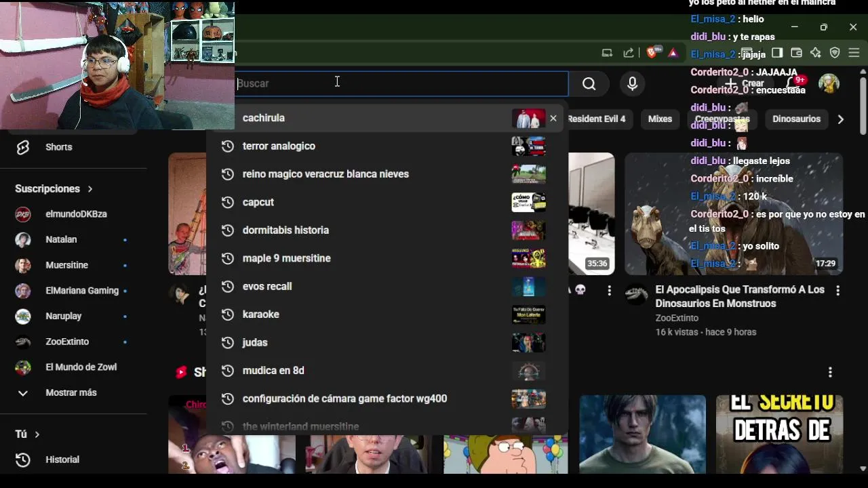Click the clock icon next to judas
Screen dimensions: 868x488
pyautogui.click(x=228, y=342)
